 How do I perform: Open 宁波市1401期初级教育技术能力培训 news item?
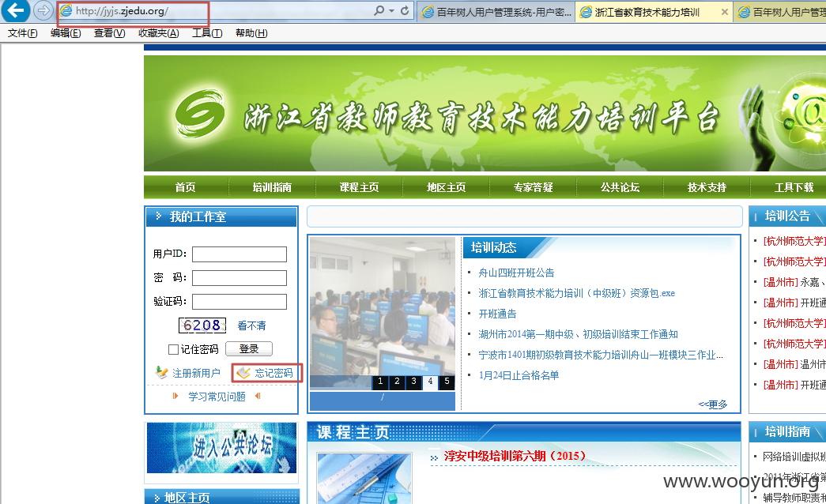[x=601, y=355]
